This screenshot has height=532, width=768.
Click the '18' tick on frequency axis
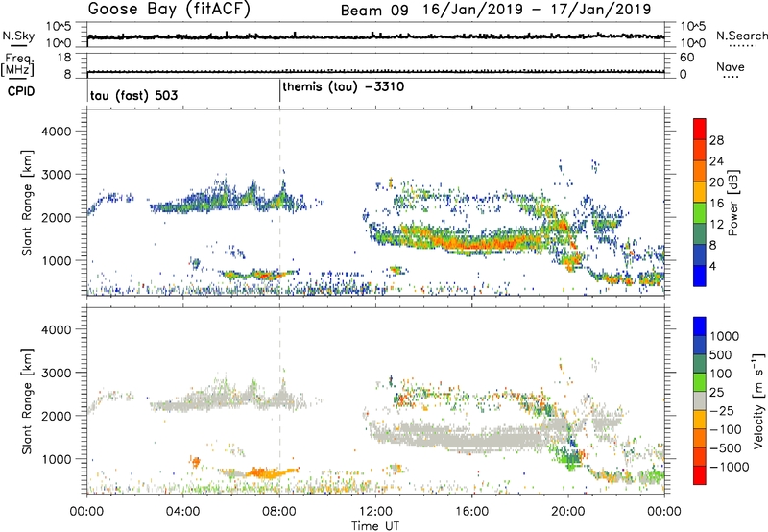[64, 58]
